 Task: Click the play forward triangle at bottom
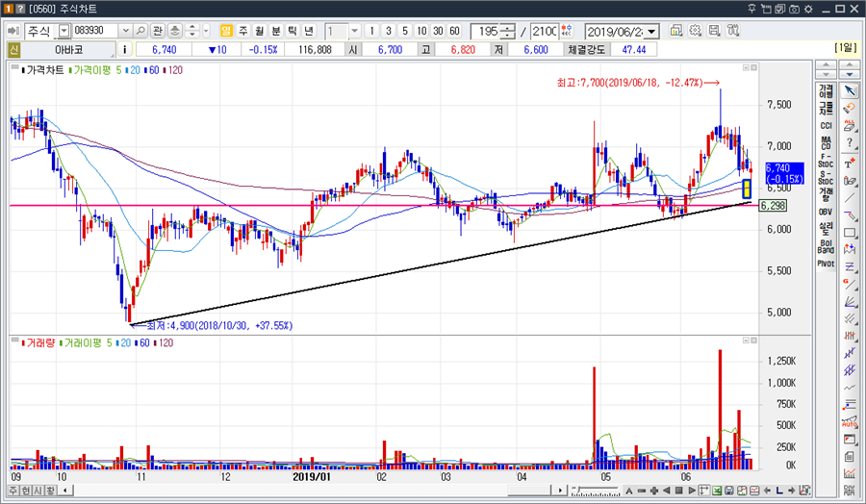point(692,491)
